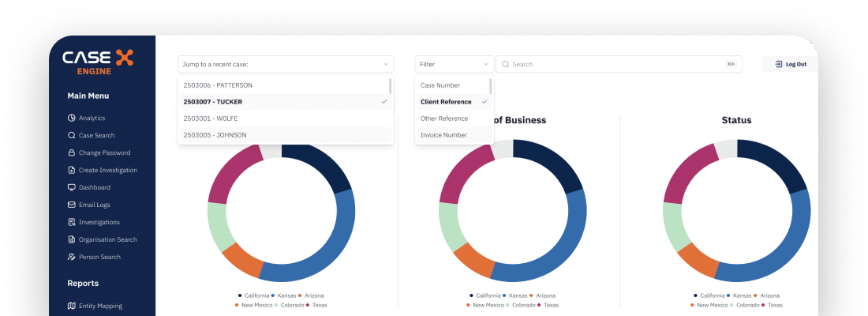Expand the Jump to a recent case dropdown
The height and width of the screenshot is (316, 868).
pos(285,64)
